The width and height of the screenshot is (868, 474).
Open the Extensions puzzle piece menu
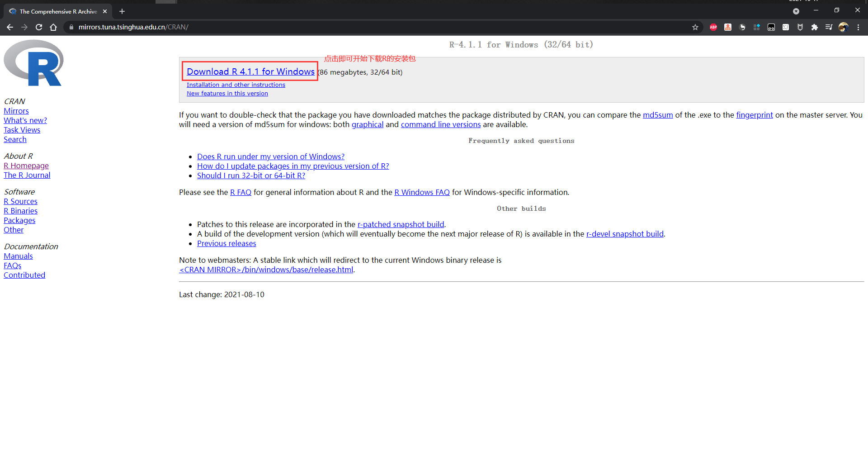[815, 27]
